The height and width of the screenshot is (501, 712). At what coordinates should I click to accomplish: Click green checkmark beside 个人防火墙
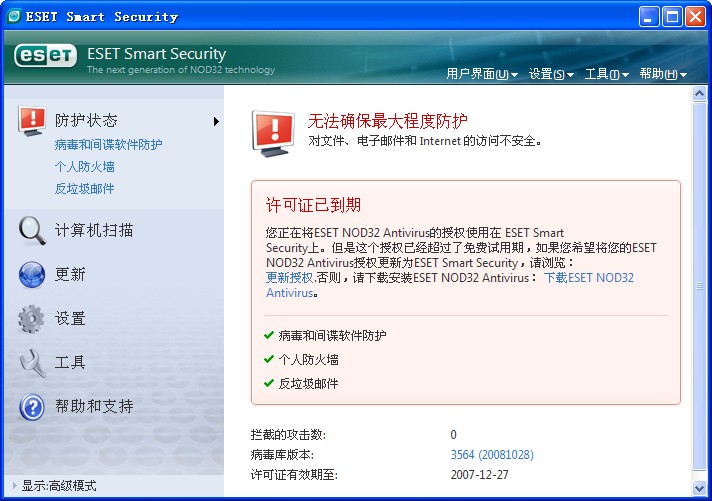coord(268,359)
